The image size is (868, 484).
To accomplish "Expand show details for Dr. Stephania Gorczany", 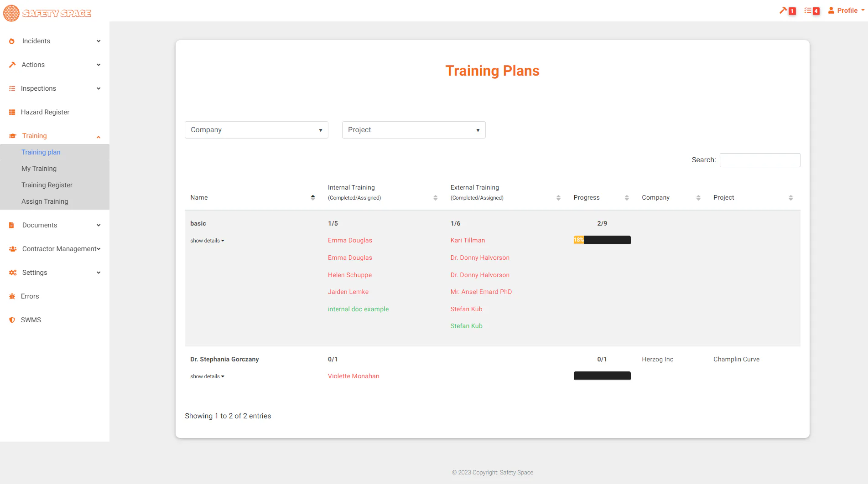I will (208, 376).
